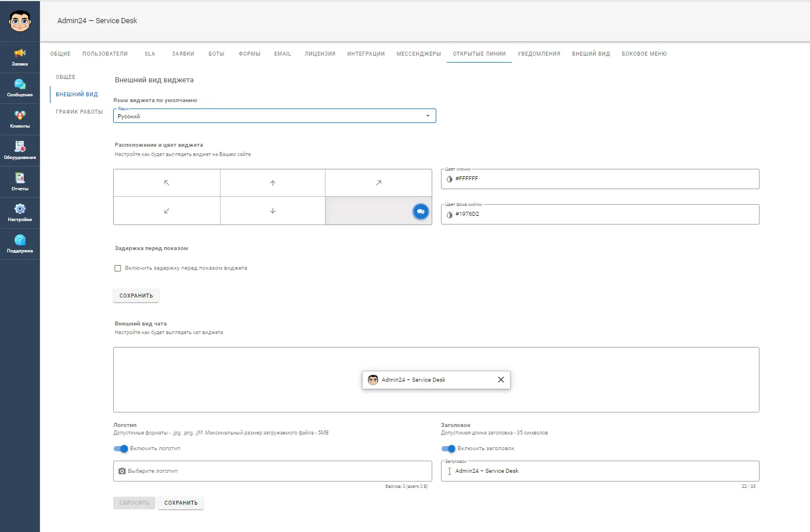Open button background color picker #1976D2
The image size is (810, 532).
click(450, 215)
